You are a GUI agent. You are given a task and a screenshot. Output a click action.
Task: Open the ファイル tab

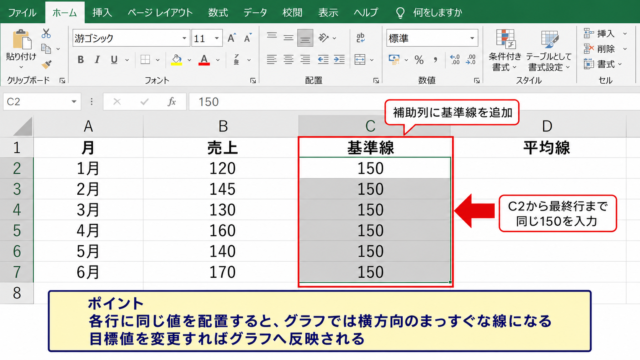[22, 13]
